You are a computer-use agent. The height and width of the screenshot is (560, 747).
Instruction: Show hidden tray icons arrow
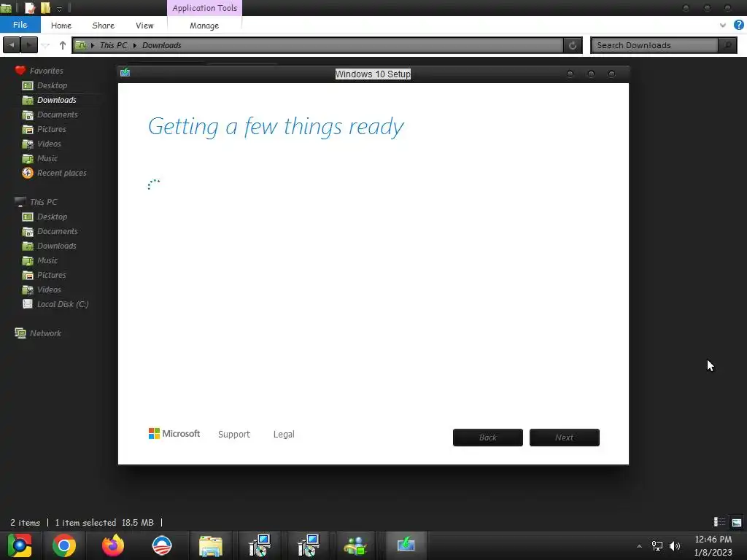(x=639, y=546)
